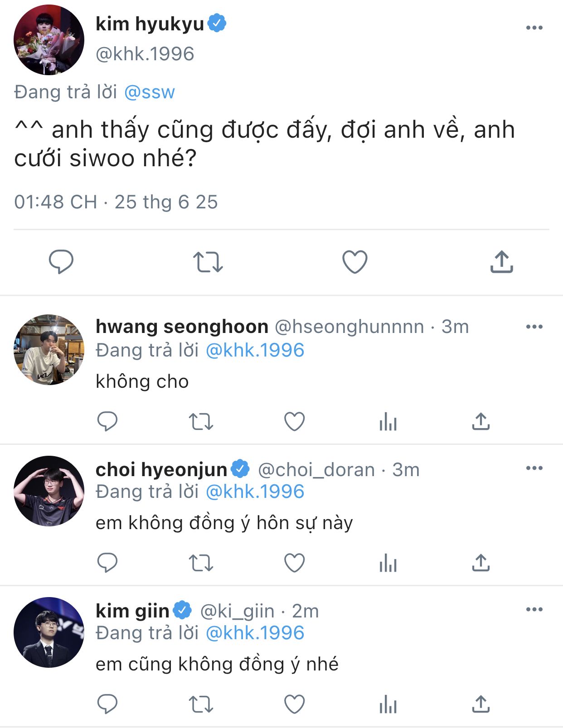Reply to kim hyukyu's main tweet
563x728 pixels.
[x=61, y=261]
